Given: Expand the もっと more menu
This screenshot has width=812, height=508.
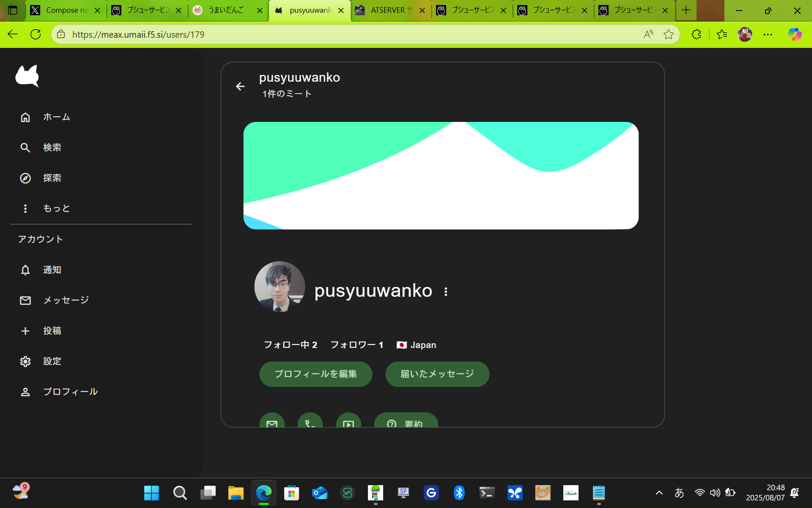Looking at the screenshot, I should (45, 208).
